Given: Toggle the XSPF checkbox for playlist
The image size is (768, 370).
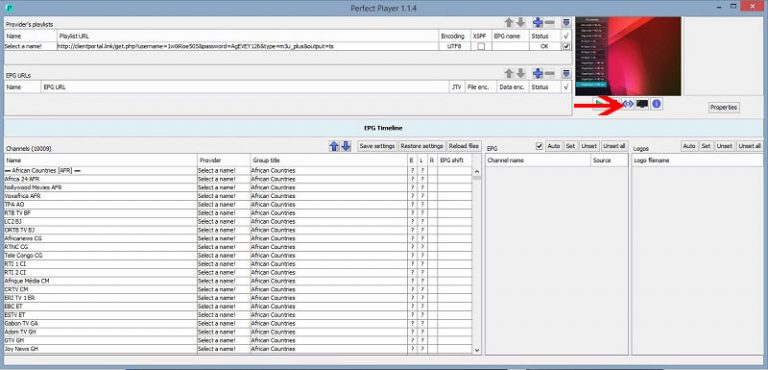Looking at the screenshot, I should (x=481, y=47).
